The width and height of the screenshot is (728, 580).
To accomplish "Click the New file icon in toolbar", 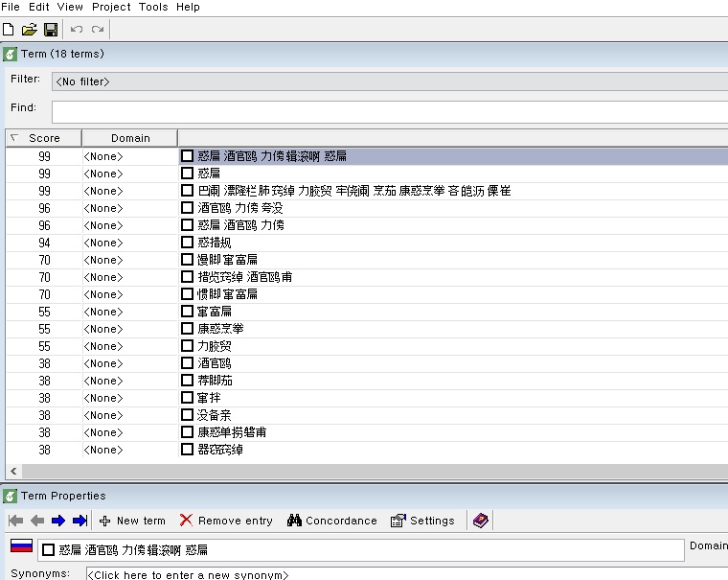I will [9, 30].
